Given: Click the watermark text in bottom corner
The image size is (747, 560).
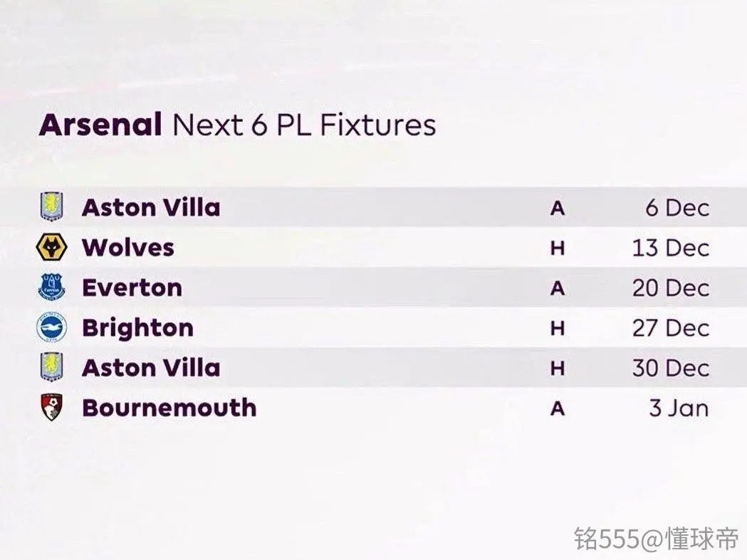Looking at the screenshot, I should (x=657, y=539).
